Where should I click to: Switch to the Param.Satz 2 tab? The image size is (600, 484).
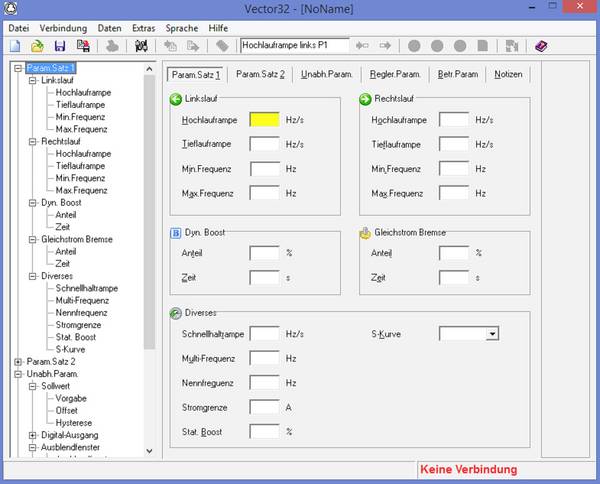click(x=260, y=74)
